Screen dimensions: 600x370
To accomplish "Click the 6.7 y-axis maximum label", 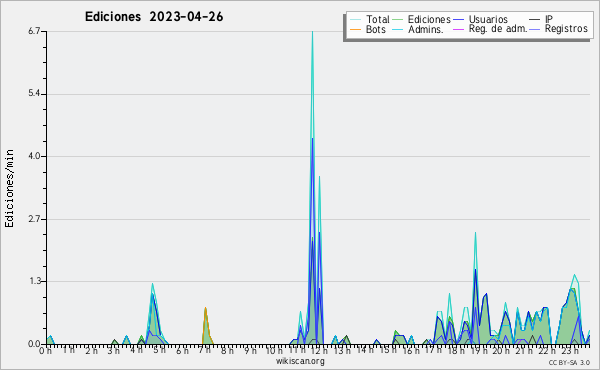I will tap(34, 31).
